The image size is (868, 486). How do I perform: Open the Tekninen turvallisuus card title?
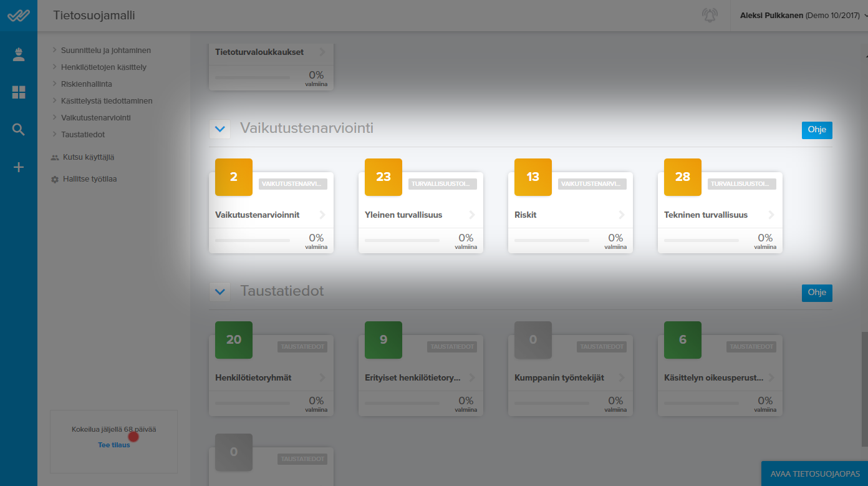tap(706, 215)
